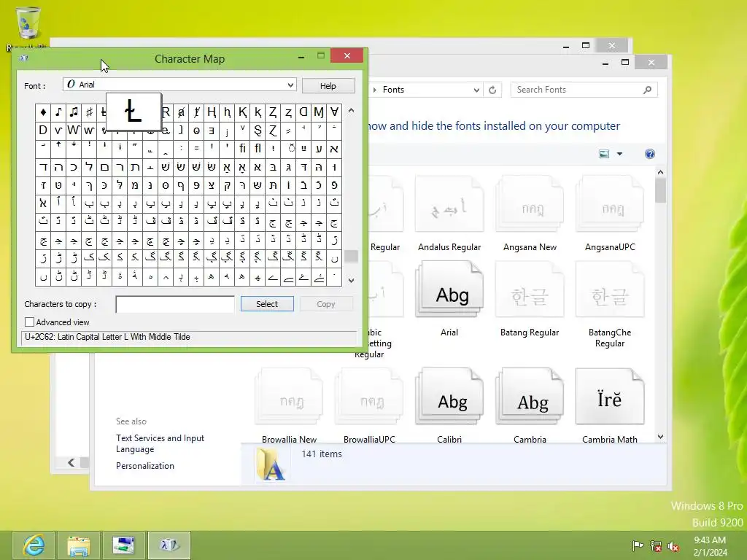747x560 pixels.
Task: Click the breadcrumb arrow before Fonts
Action: (375, 90)
